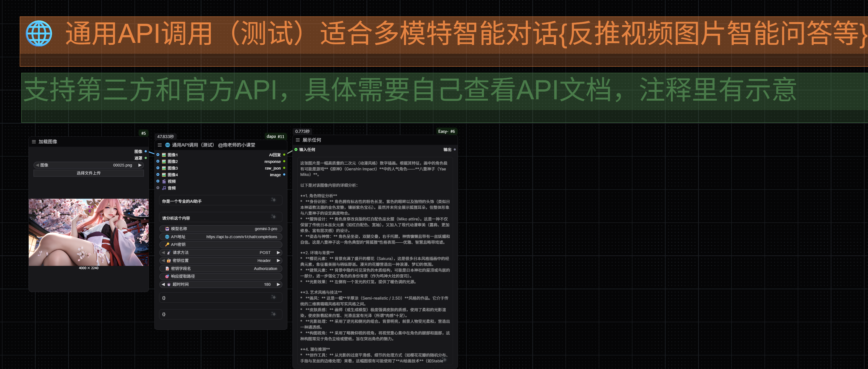The height and width of the screenshot is (369, 868).
Task: Click the raw_json output port dot
Action: pyautogui.click(x=284, y=168)
